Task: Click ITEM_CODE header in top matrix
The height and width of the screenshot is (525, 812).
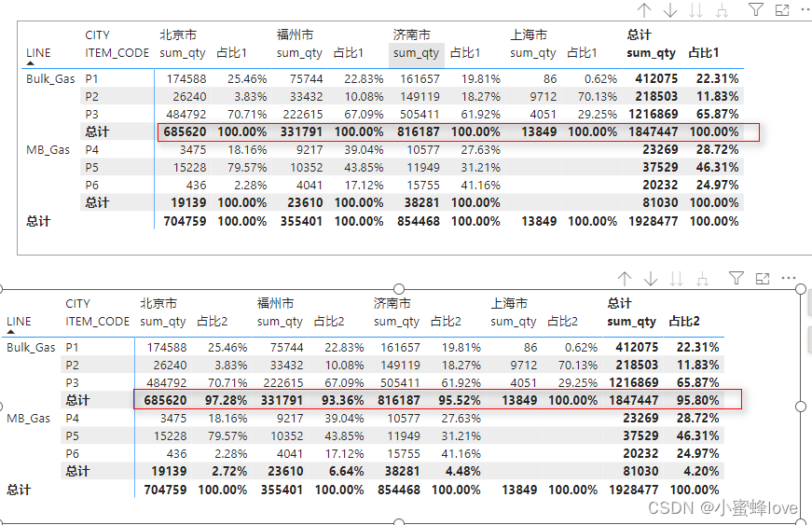Action: [x=117, y=53]
